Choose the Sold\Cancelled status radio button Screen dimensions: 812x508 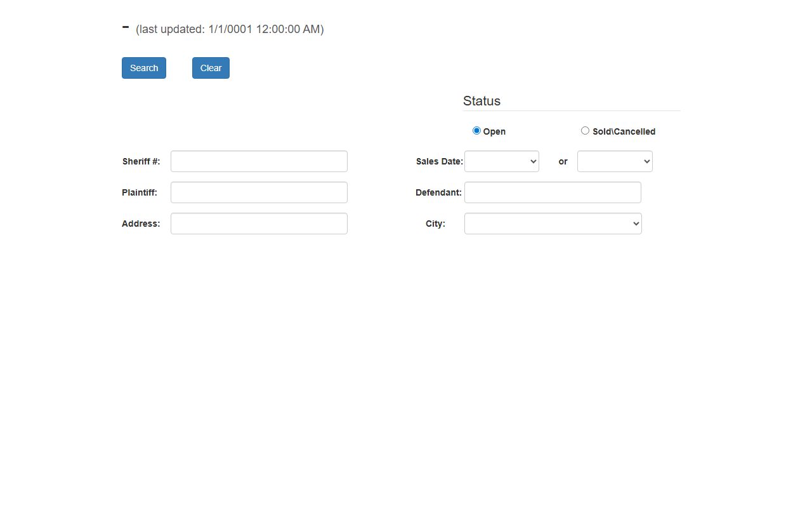pos(585,131)
